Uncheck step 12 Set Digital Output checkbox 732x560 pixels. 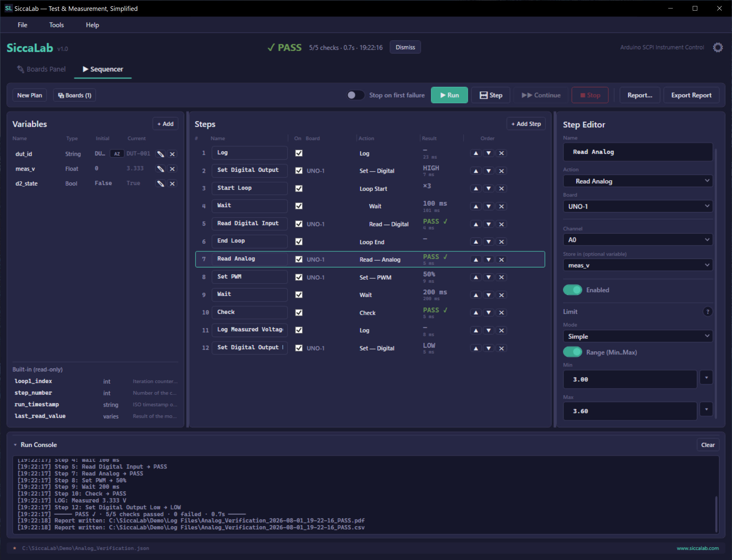299,348
